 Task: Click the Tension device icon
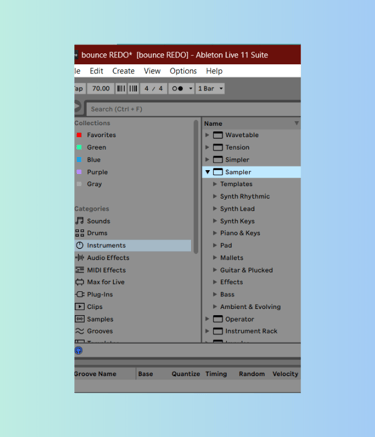pos(218,147)
